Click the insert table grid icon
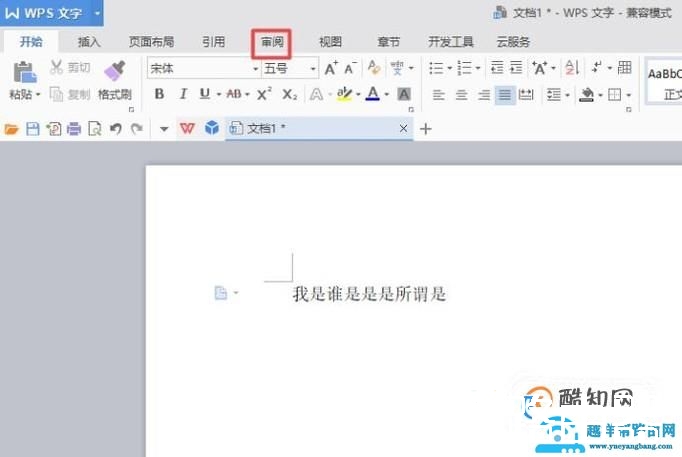 pyautogui.click(x=625, y=67)
